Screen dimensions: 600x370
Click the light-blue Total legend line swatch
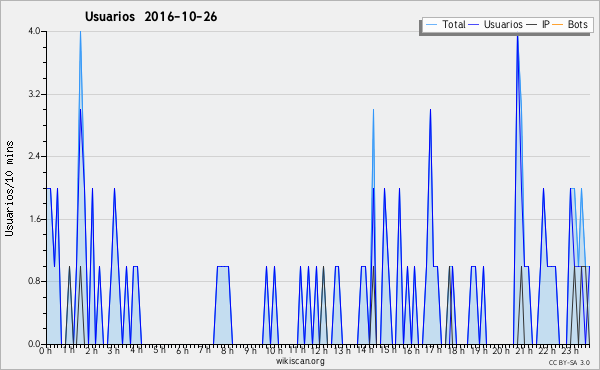point(431,25)
